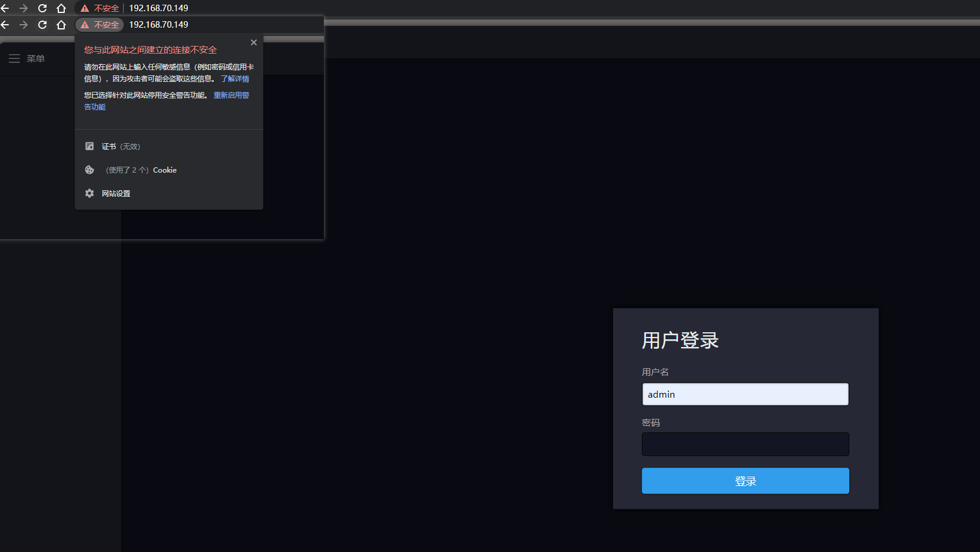980x552 pixels.
Task: Click the 用户登录 heading
Action: click(x=680, y=341)
